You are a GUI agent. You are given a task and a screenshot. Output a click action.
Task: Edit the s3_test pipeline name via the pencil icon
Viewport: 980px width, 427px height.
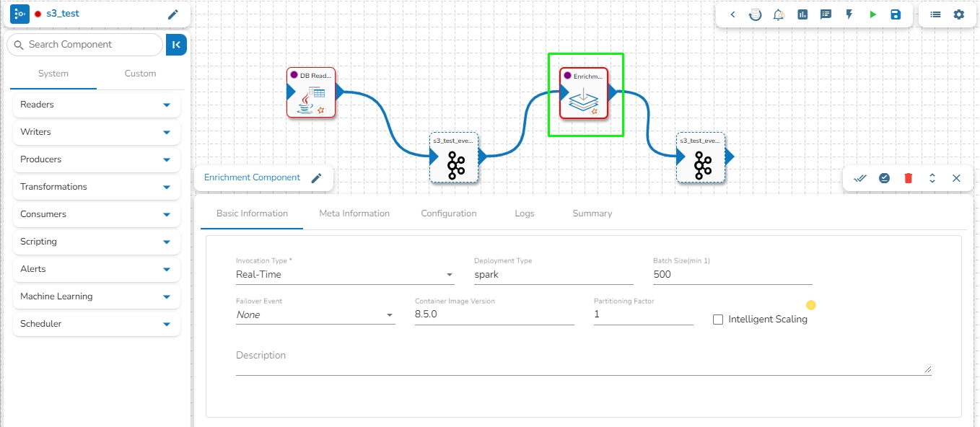click(x=172, y=14)
